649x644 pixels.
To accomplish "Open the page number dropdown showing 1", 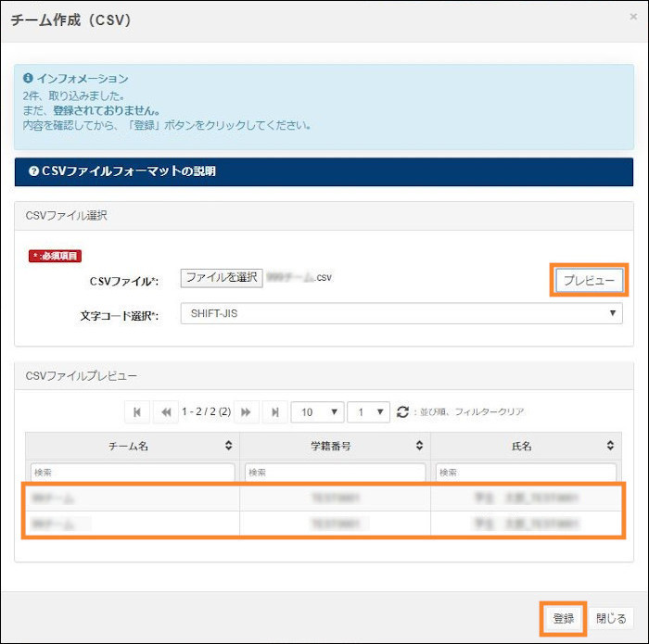I will [x=368, y=411].
